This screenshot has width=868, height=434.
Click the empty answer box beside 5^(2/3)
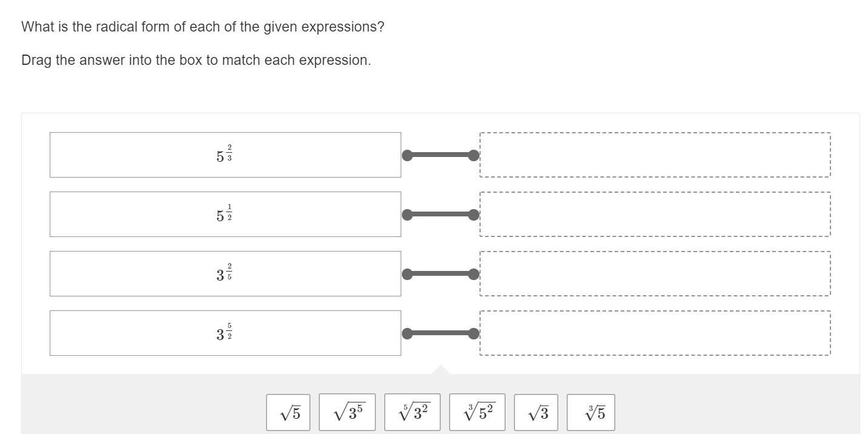pos(655,155)
